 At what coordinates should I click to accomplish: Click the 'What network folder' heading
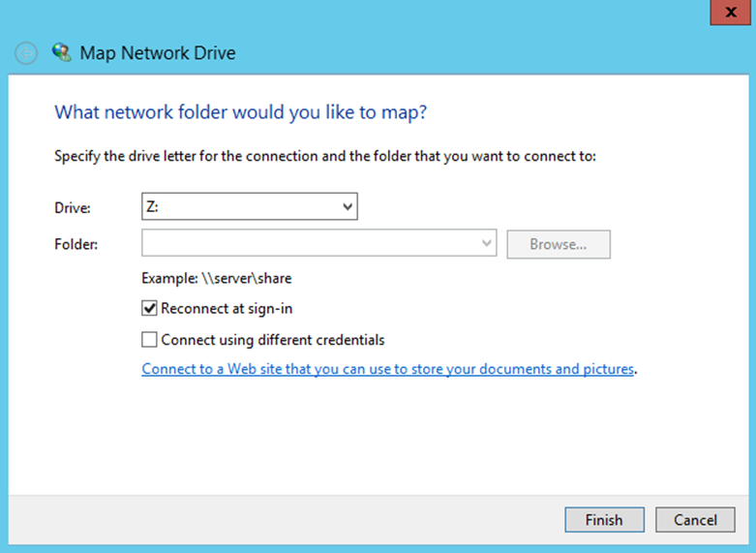pos(241,112)
